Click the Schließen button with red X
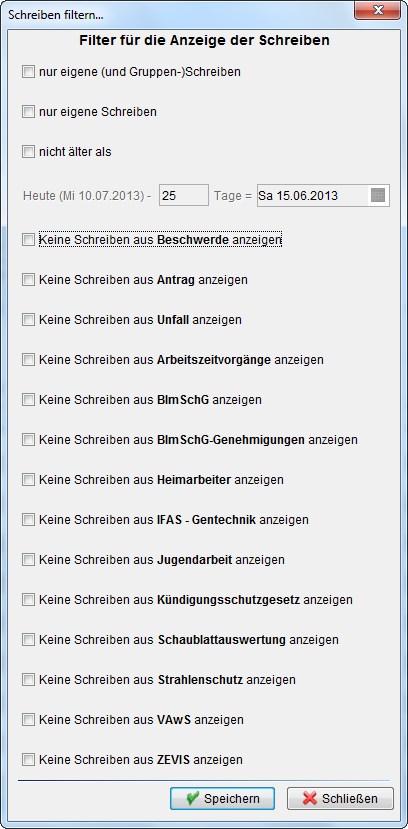 pos(340,798)
